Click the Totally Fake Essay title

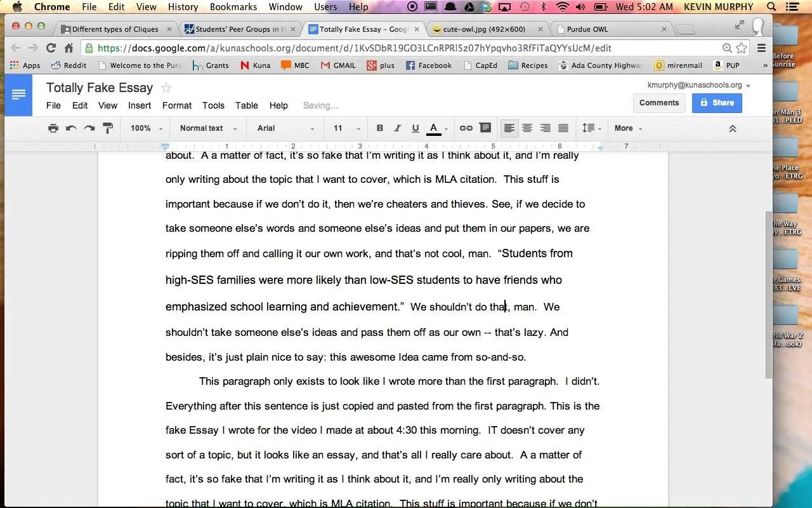pos(100,88)
